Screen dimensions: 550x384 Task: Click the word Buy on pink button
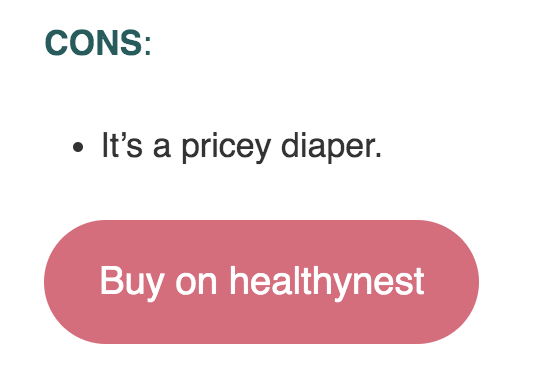pyautogui.click(x=132, y=283)
